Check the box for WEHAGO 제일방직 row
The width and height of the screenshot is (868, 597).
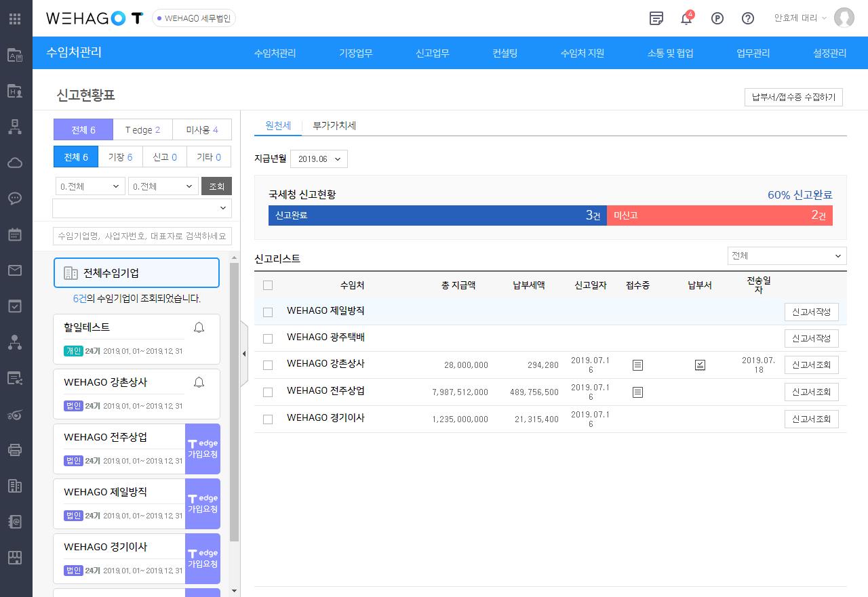tap(268, 312)
